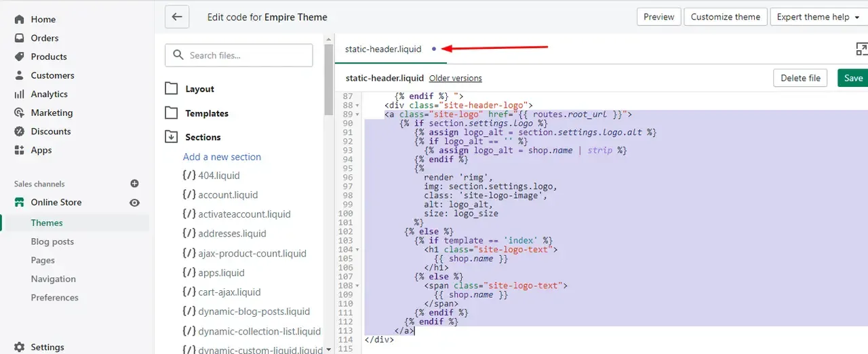Fold code block at line 108
This screenshot has width=868, height=354.
357,286
